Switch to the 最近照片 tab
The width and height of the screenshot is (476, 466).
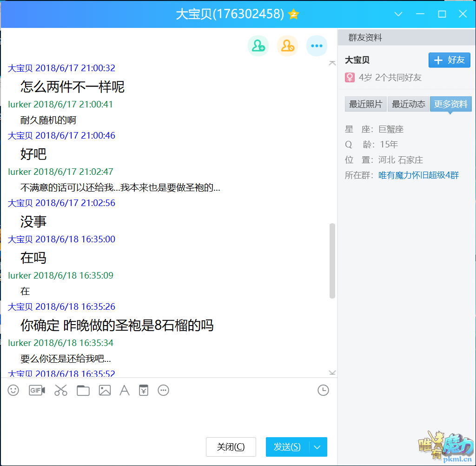pyautogui.click(x=366, y=104)
